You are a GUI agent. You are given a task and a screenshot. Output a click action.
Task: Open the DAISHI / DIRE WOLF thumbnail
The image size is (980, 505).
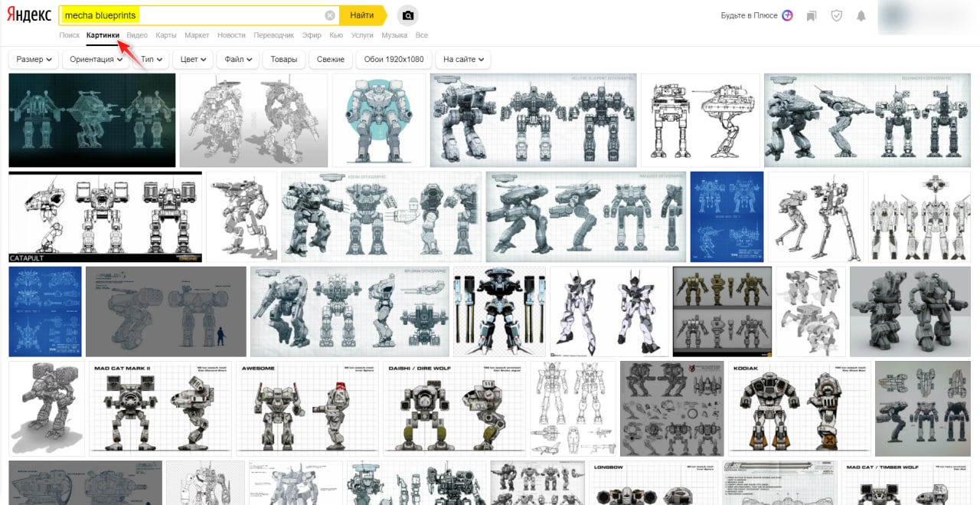(x=455, y=408)
